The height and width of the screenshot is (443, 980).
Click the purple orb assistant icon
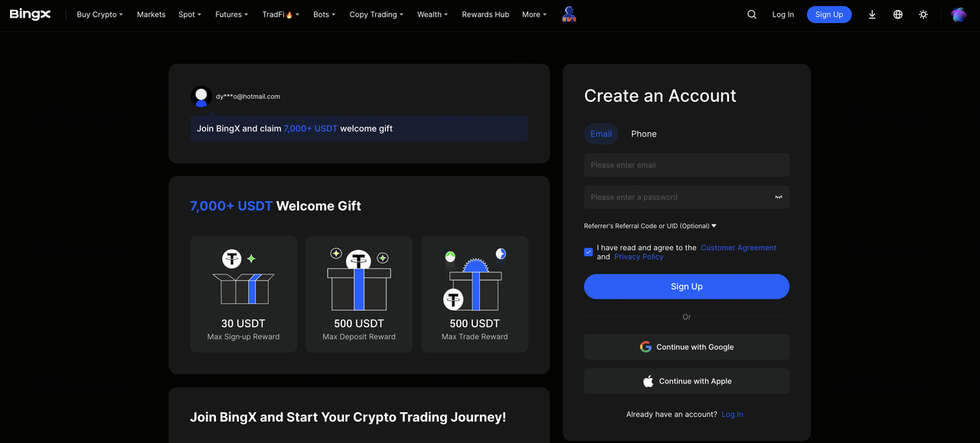(959, 15)
